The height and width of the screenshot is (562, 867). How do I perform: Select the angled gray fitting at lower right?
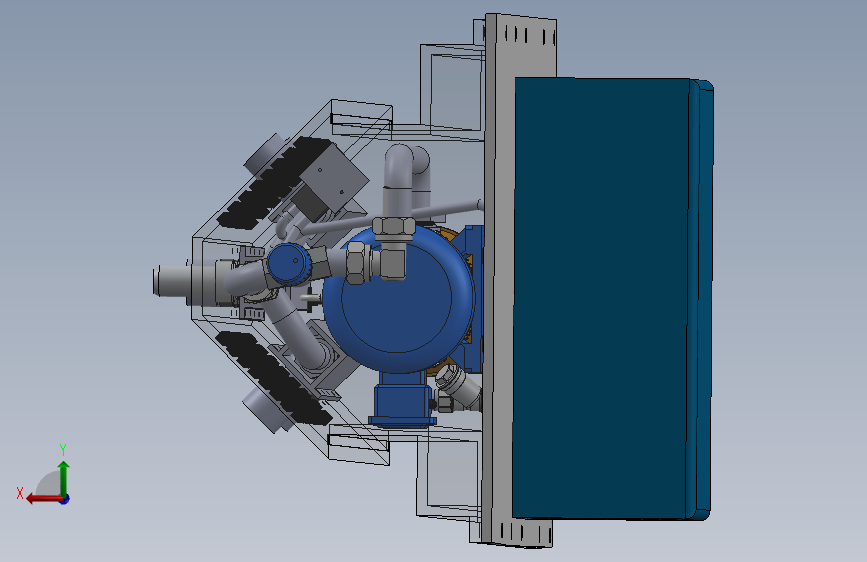(x=458, y=386)
